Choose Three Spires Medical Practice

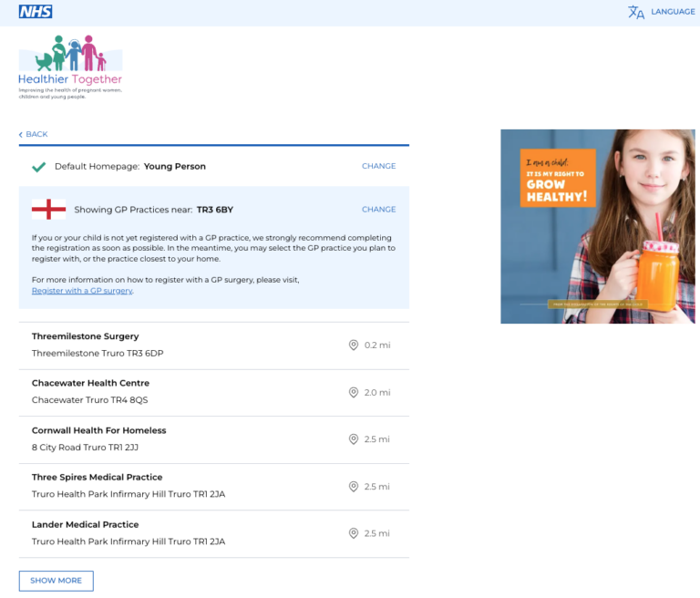(x=214, y=488)
